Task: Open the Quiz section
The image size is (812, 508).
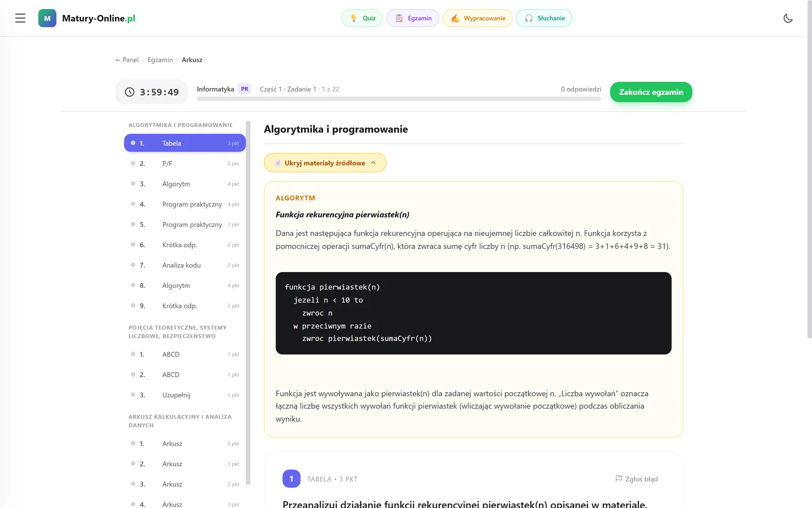Action: [362, 18]
